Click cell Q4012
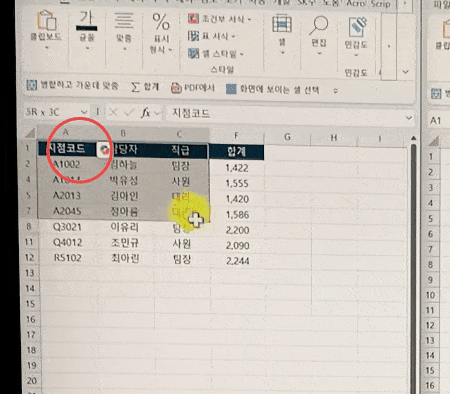This screenshot has width=450, height=394. pyautogui.click(x=68, y=242)
